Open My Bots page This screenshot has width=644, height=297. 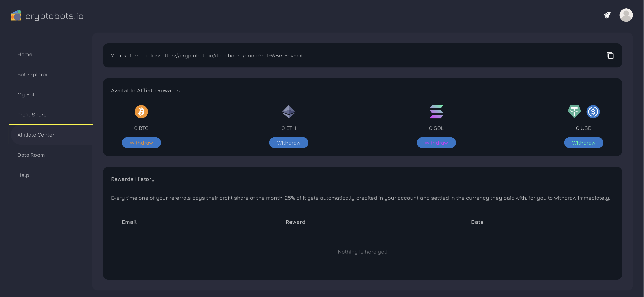28,95
